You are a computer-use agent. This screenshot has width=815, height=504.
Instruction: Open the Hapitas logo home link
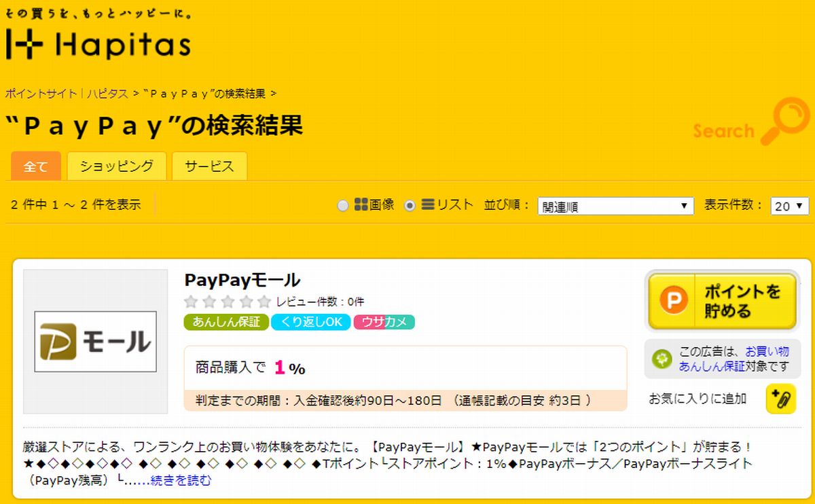(x=98, y=44)
